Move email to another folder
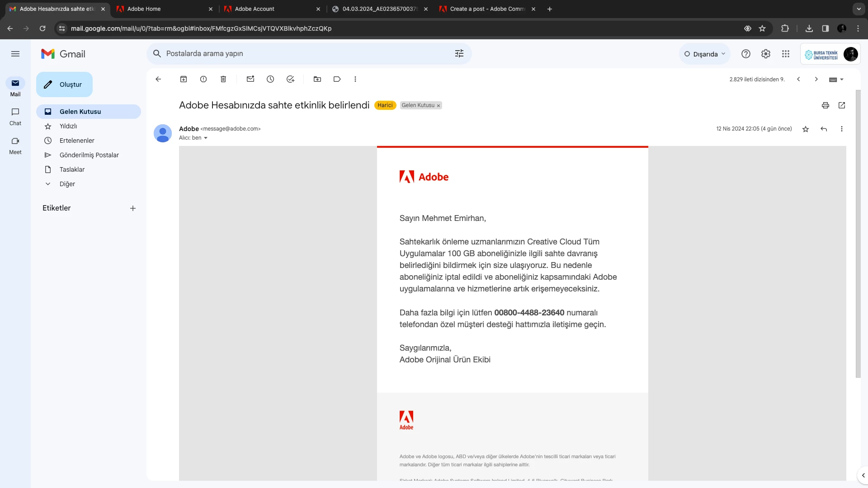Image resolution: width=868 pixels, height=488 pixels. [317, 79]
